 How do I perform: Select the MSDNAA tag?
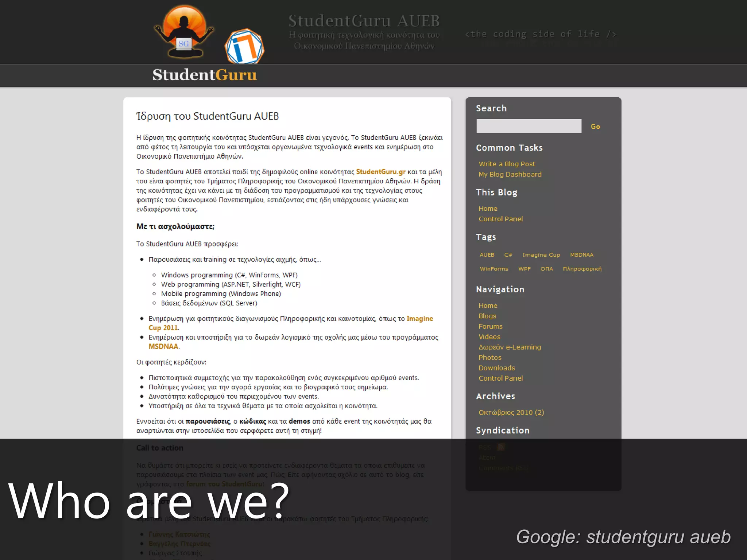(581, 255)
